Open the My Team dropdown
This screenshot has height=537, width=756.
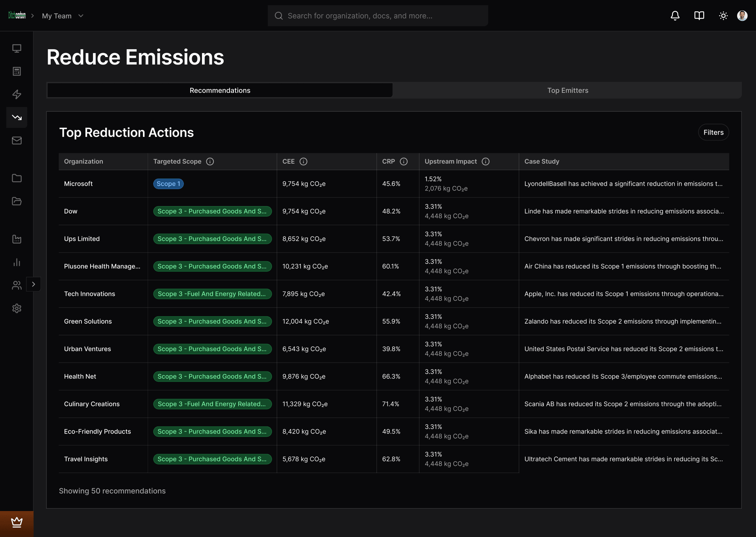63,16
